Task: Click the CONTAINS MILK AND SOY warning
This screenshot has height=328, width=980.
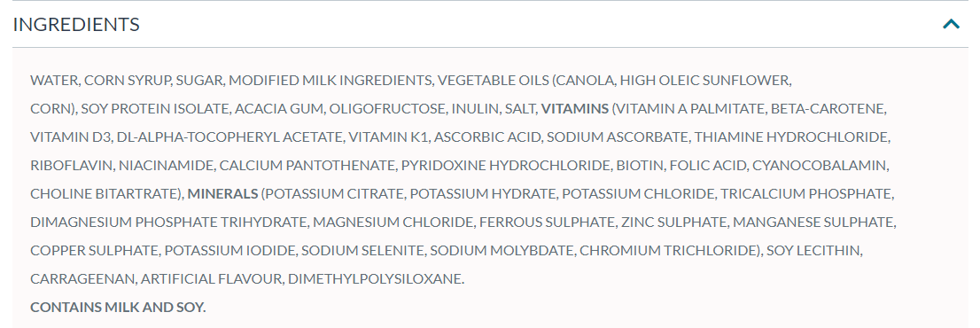Action: click(x=118, y=308)
